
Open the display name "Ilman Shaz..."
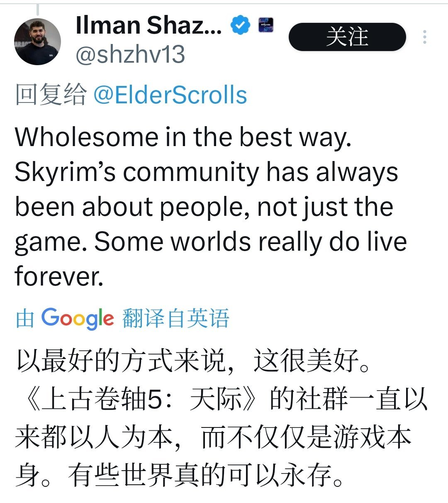pyautogui.click(x=149, y=25)
